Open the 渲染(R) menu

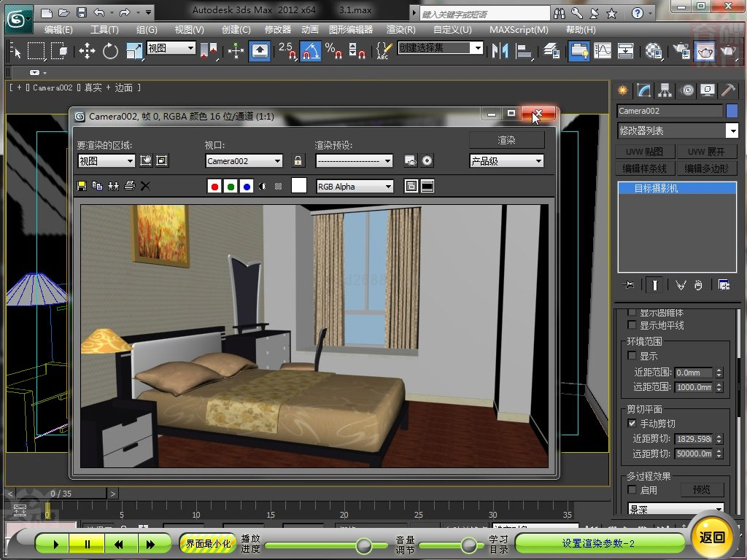tap(400, 30)
